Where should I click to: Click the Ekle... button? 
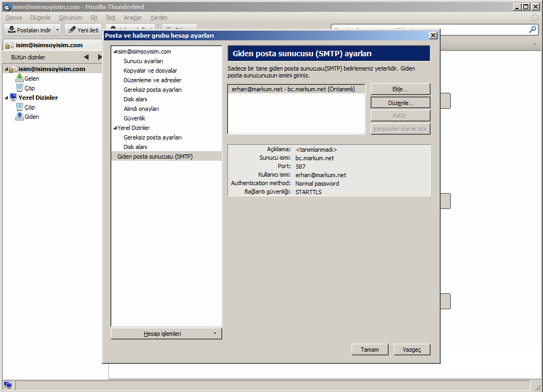pyautogui.click(x=400, y=89)
